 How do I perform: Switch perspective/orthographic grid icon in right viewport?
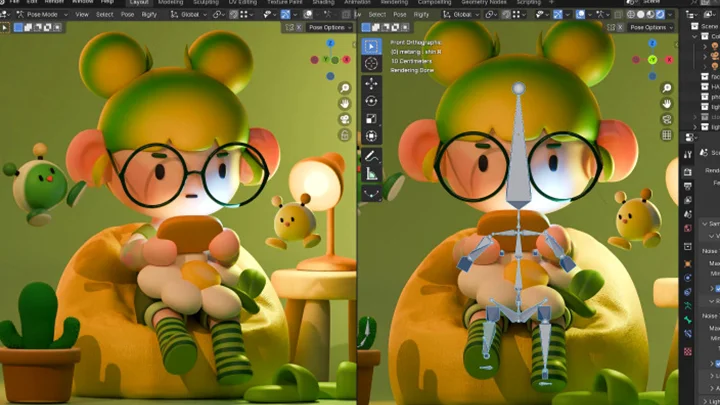tap(667, 135)
